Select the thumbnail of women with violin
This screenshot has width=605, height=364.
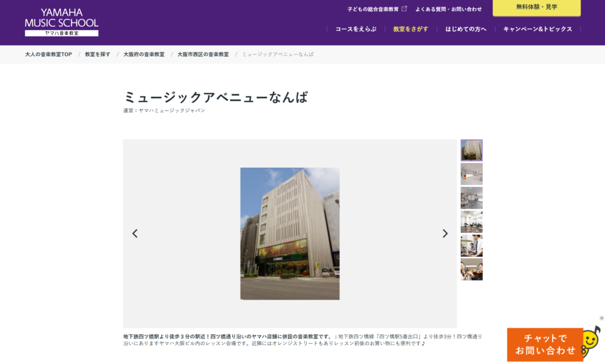tap(471, 269)
